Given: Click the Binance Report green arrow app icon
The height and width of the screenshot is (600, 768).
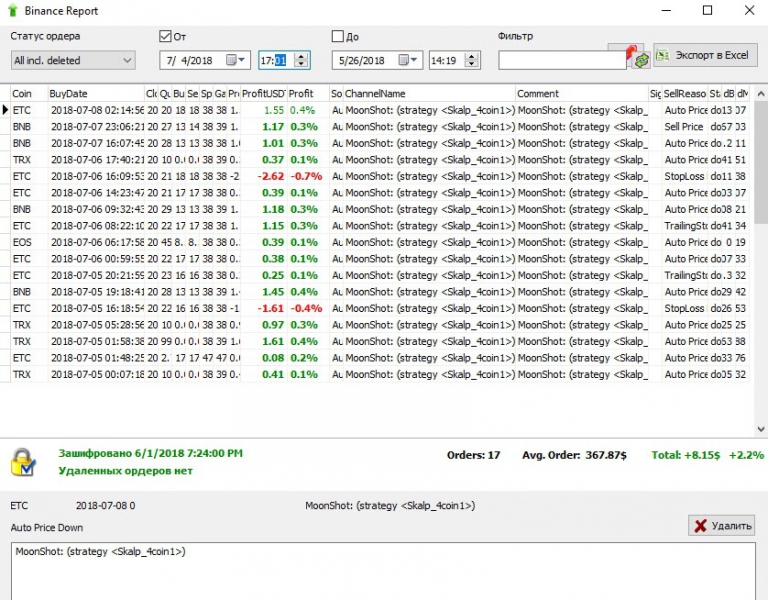Looking at the screenshot, I should coord(13,10).
